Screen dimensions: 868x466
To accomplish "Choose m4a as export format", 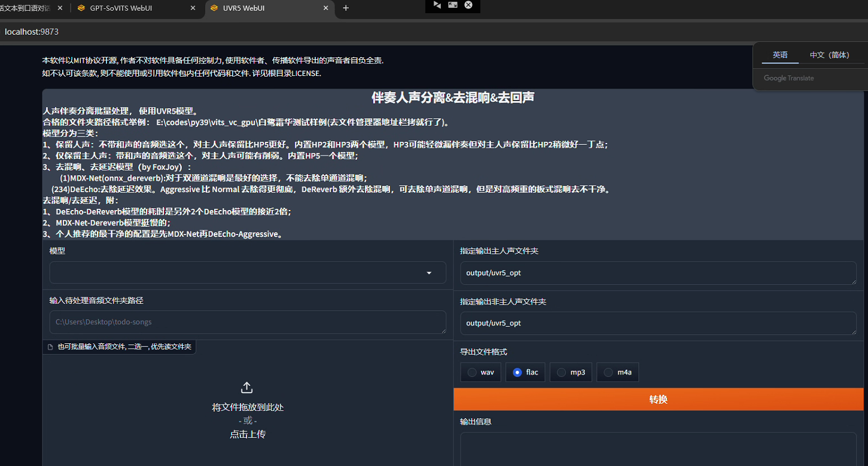I will point(617,372).
